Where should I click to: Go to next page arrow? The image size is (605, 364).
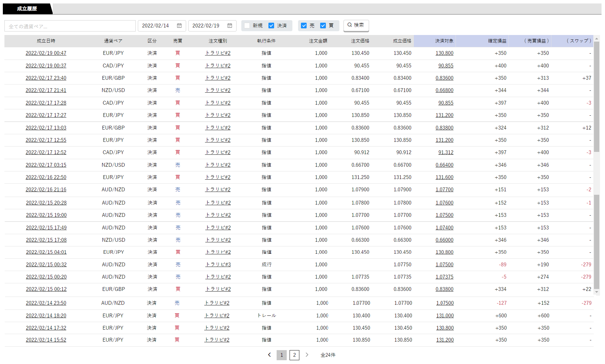pyautogui.click(x=307, y=355)
